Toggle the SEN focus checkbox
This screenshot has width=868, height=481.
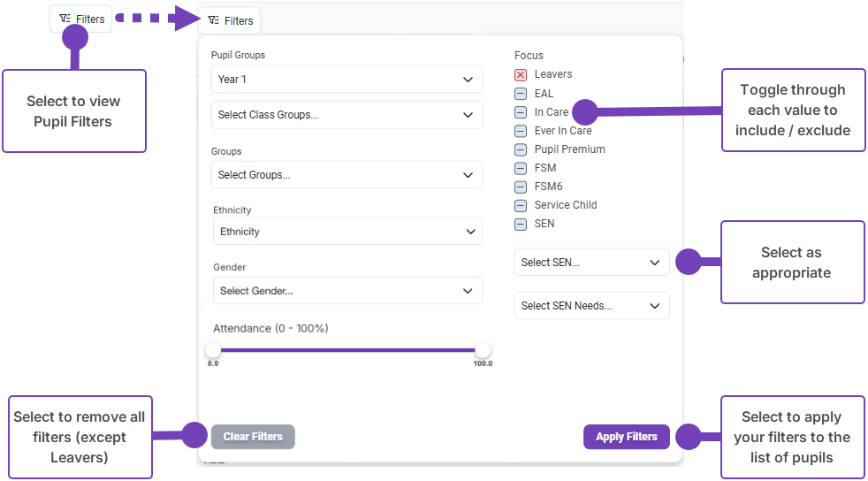(521, 224)
